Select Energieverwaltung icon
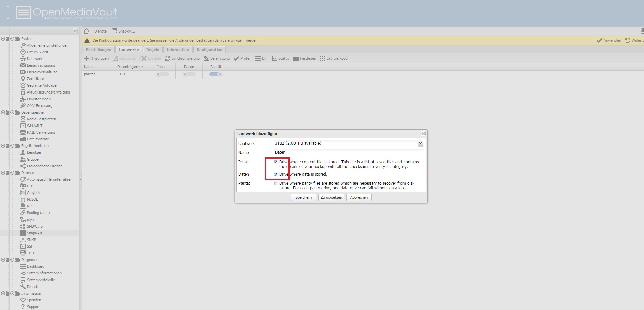Viewport: 644px width, 310px height. [x=23, y=72]
